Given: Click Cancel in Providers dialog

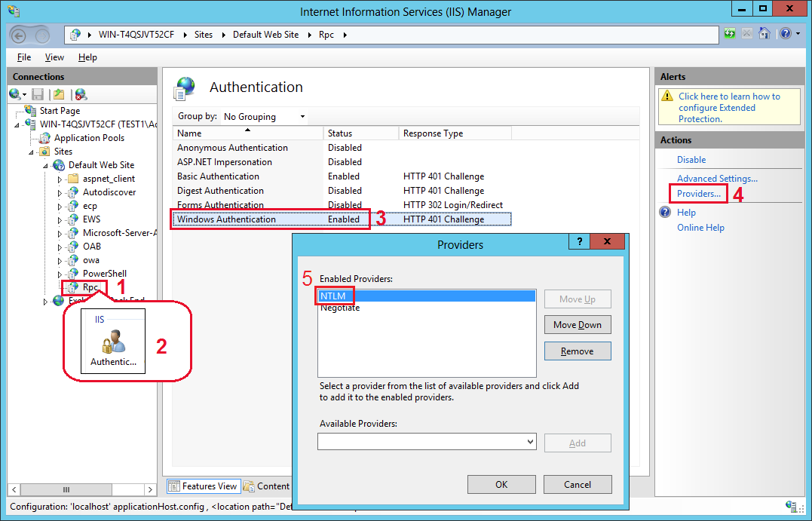Looking at the screenshot, I should (578, 484).
